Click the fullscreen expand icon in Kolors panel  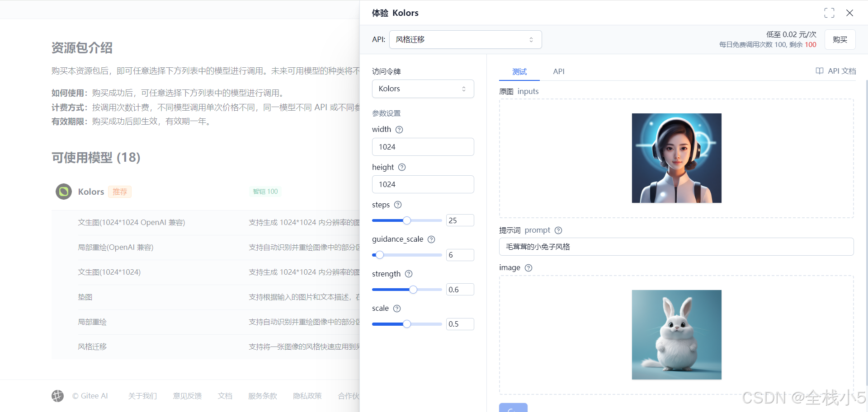tap(829, 13)
